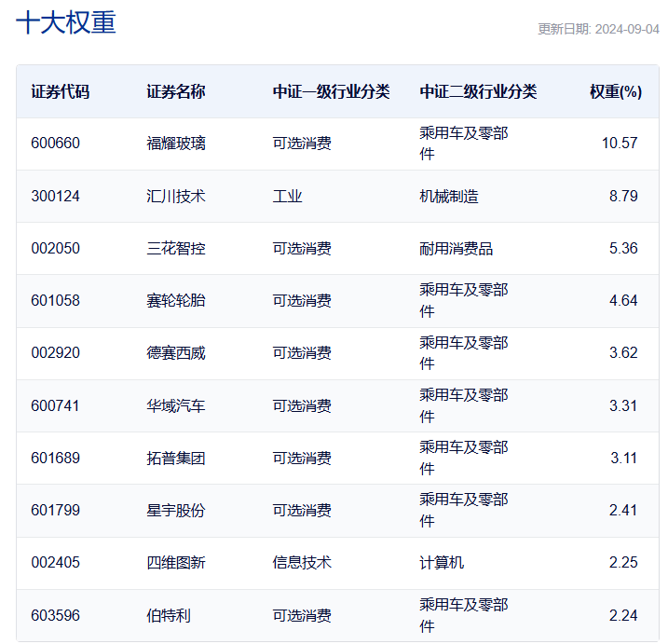Click the 十大权重 heading
668x644 pixels.
66,22
